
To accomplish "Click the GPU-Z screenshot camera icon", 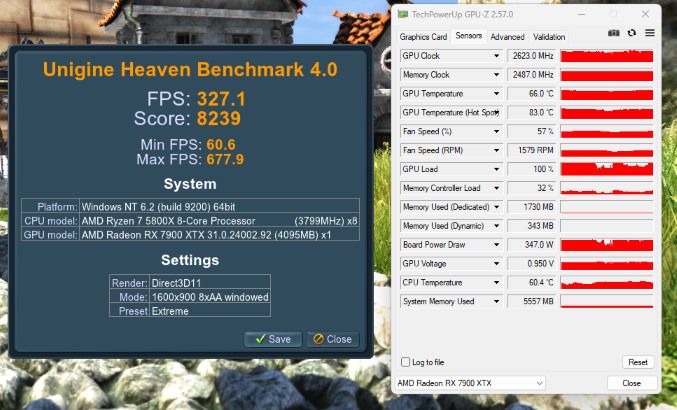I will point(614,33).
